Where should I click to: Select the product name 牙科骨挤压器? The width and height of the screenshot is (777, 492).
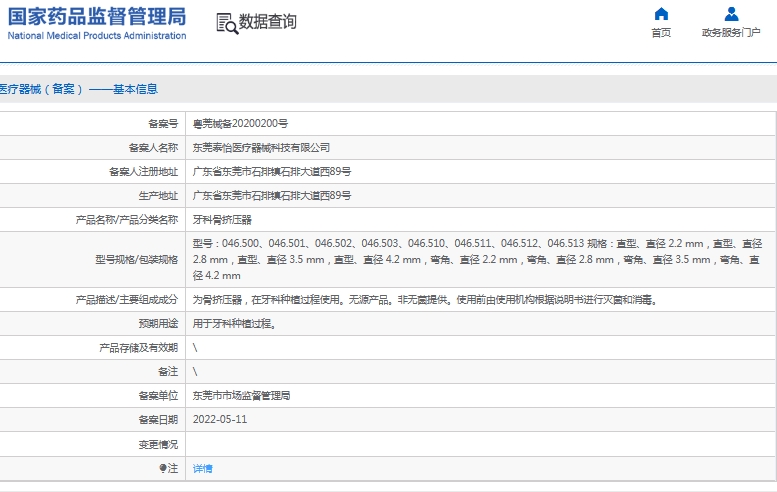[222, 219]
